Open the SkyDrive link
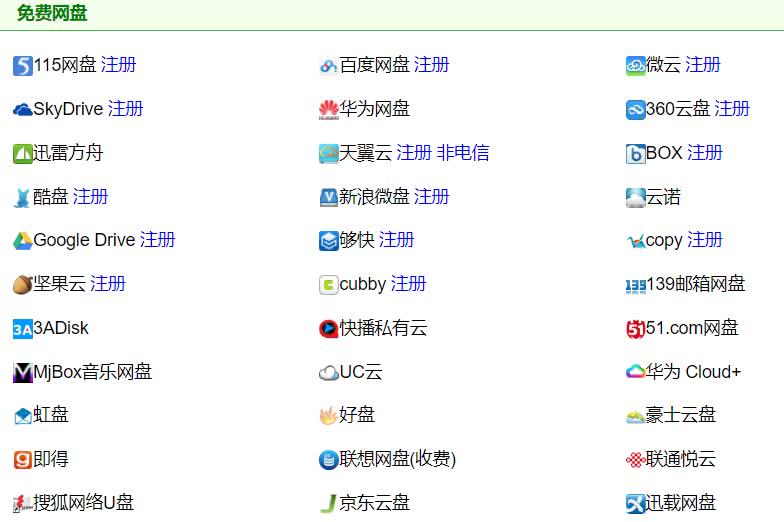 tap(68, 109)
